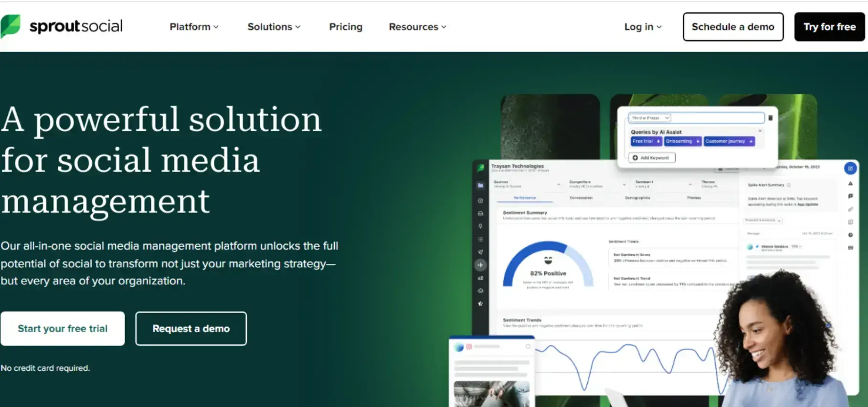Switch to the Demographics tab
Screen dimensions: 868x407
pos(637,198)
